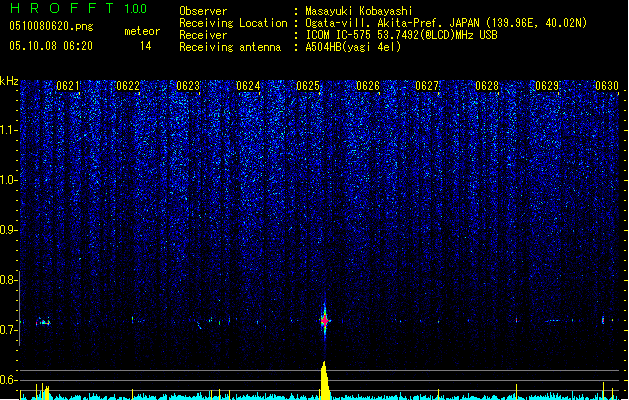629x400 pixels.
Task: Click the strong red meteor echo at 0625
Action: (325, 321)
